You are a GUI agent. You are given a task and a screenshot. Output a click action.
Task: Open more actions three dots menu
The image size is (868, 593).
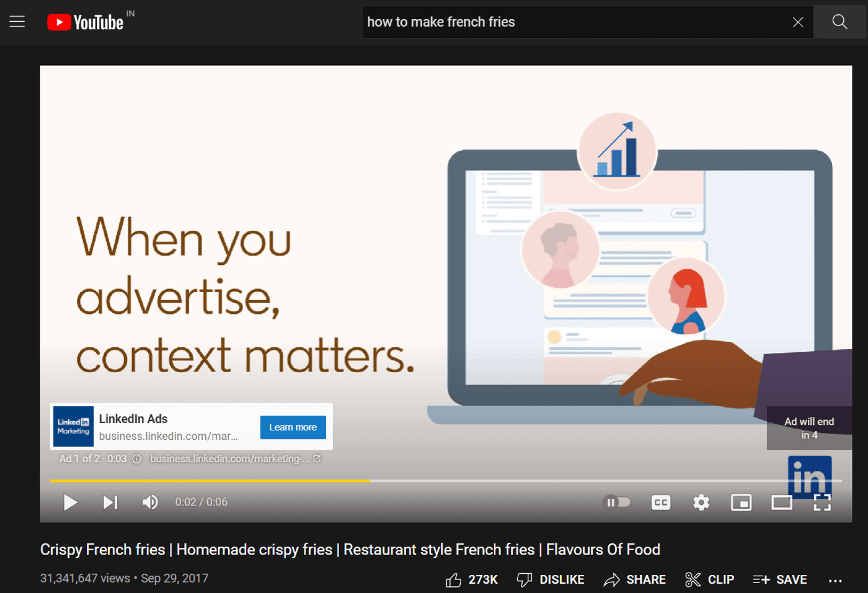pyautogui.click(x=835, y=581)
